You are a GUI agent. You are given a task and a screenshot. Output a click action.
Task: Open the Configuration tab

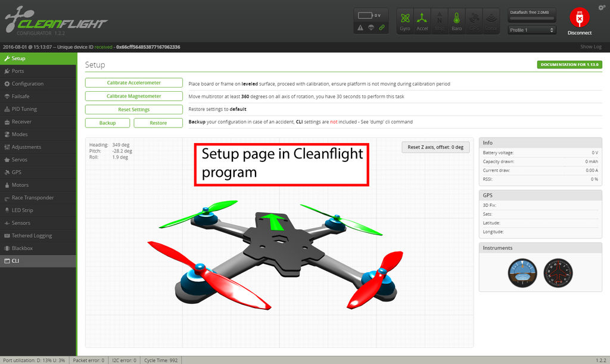coord(38,83)
